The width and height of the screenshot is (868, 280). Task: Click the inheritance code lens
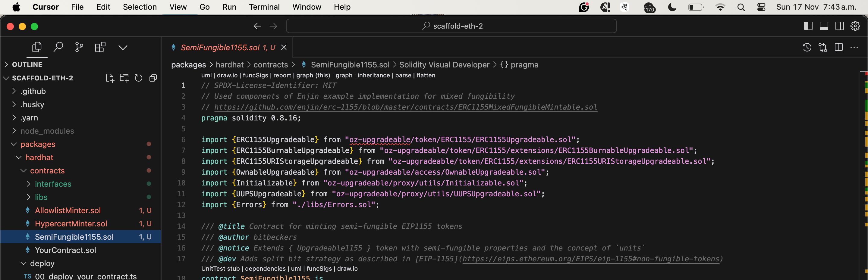click(x=373, y=75)
